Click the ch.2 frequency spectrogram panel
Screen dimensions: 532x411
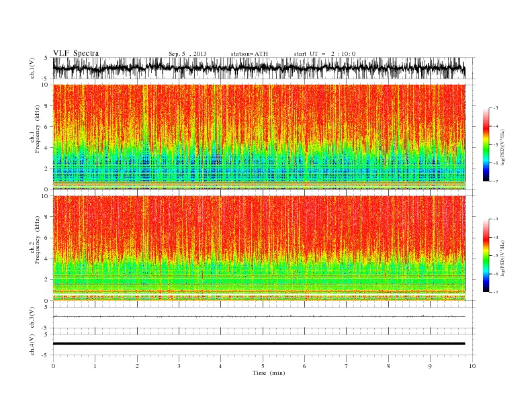(x=259, y=248)
